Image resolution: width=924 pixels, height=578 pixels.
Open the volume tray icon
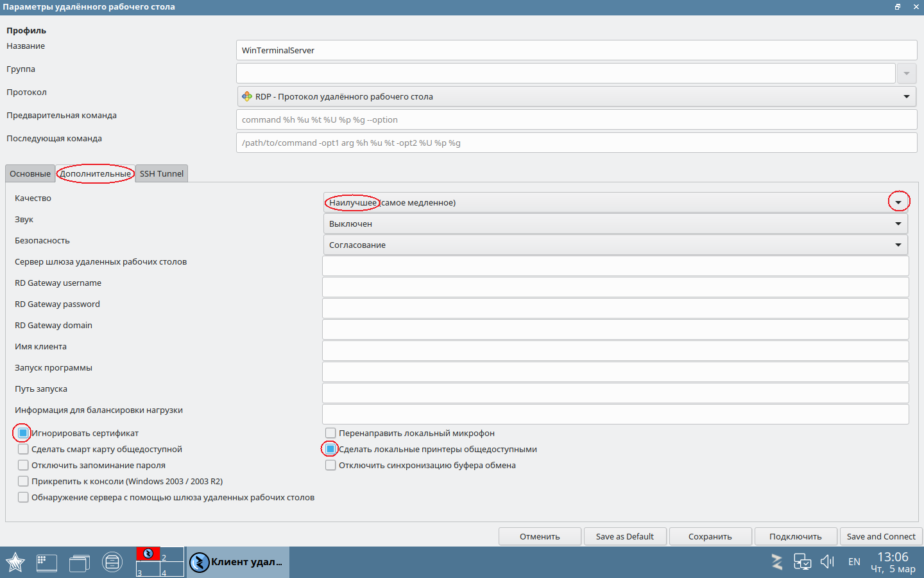tap(827, 562)
